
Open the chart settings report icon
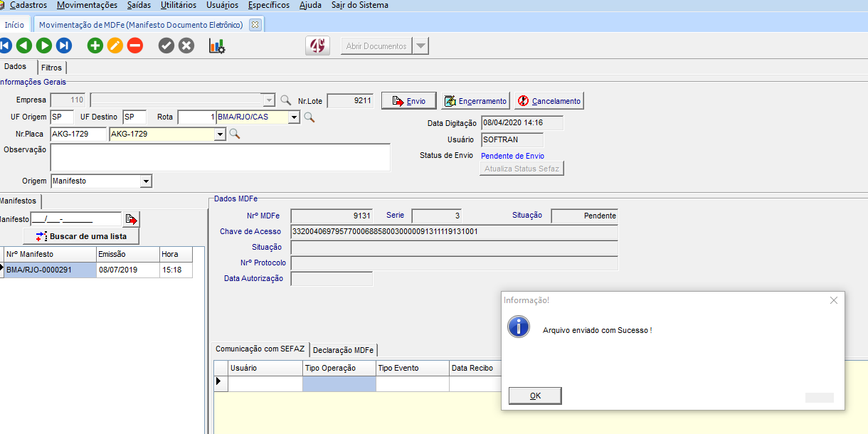pyautogui.click(x=217, y=46)
